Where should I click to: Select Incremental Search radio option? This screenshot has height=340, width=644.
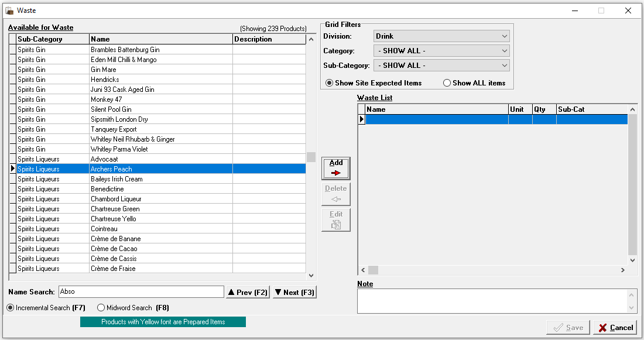coord(11,308)
